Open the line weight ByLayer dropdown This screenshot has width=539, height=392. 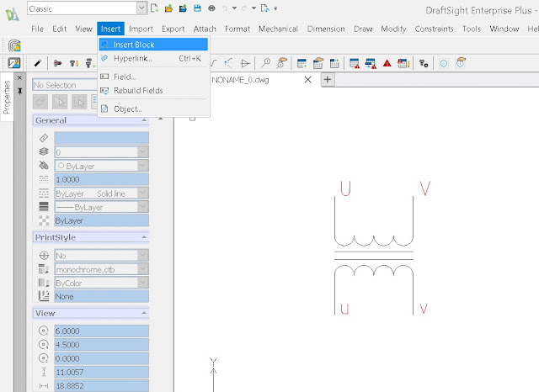point(142,207)
